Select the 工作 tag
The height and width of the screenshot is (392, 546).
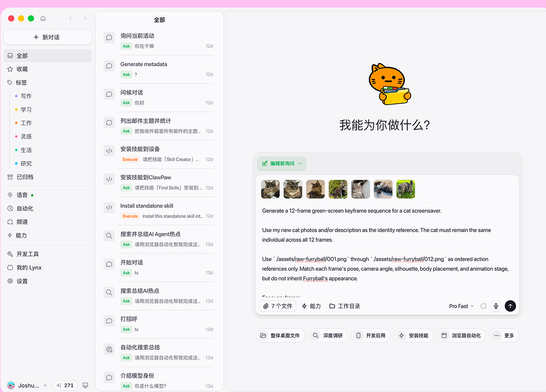tap(26, 123)
